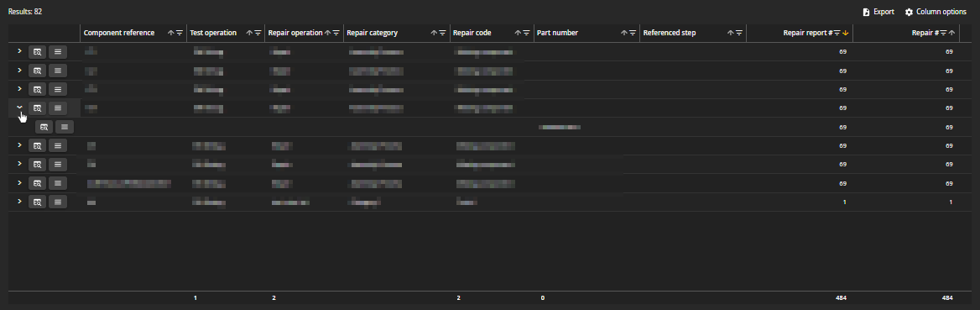Expand the row with Repair report # 1

pyautogui.click(x=19, y=201)
